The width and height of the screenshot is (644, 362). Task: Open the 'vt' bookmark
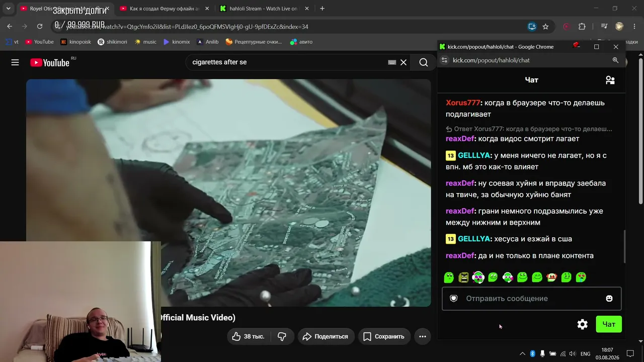coord(12,42)
